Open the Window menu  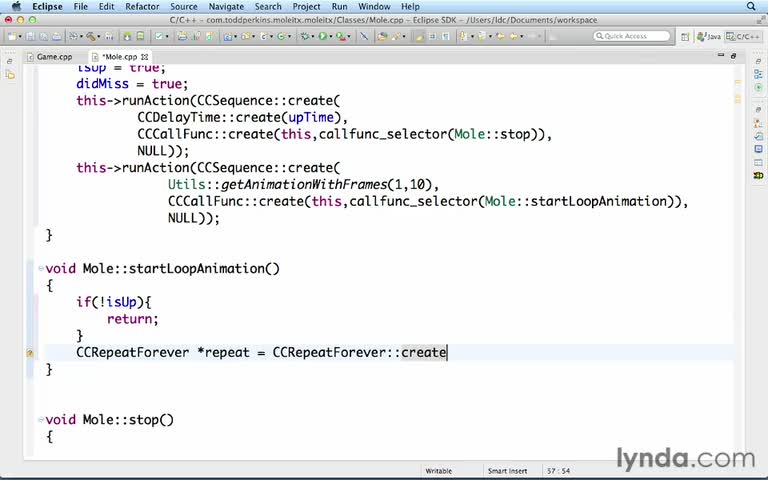[374, 6]
